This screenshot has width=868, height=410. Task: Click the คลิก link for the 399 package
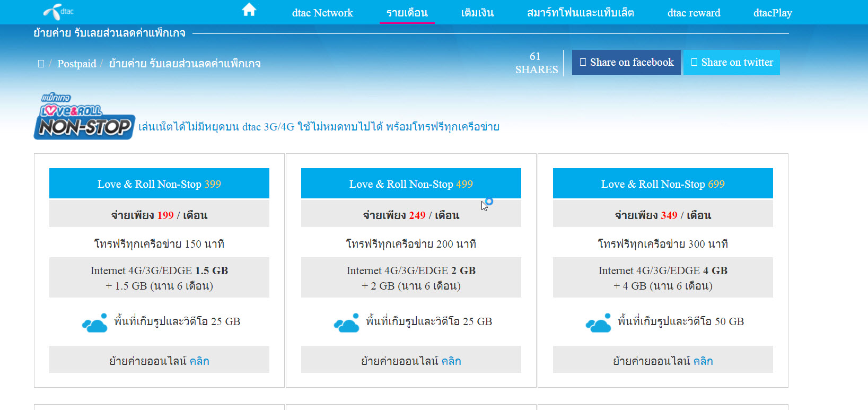point(199,361)
